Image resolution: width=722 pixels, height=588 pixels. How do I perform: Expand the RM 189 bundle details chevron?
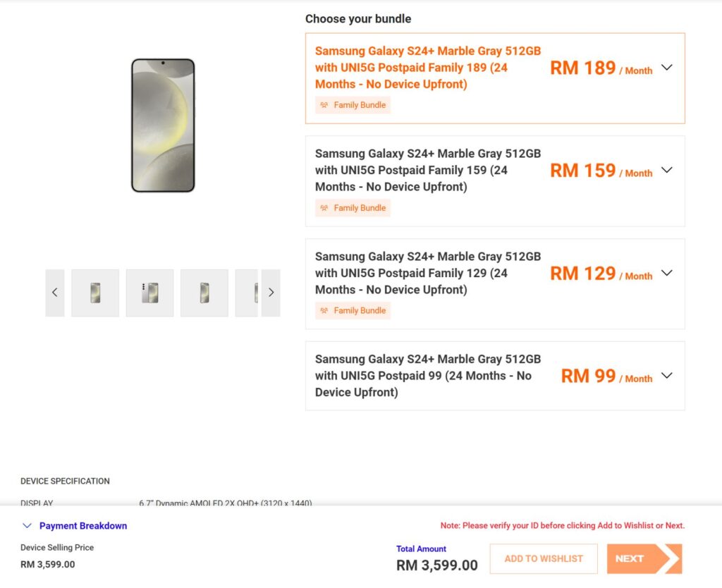pos(667,68)
